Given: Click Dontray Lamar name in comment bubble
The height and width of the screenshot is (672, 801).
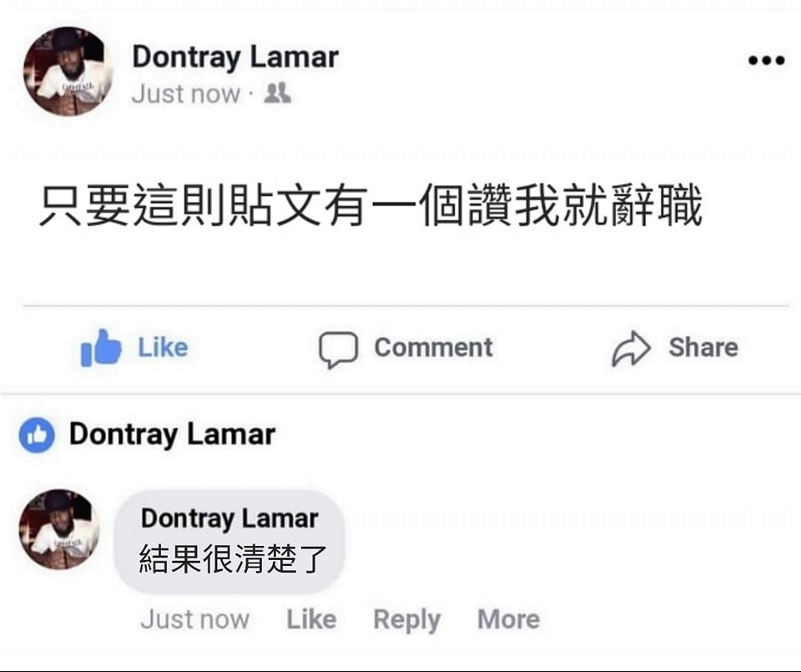Looking at the screenshot, I should click(229, 518).
